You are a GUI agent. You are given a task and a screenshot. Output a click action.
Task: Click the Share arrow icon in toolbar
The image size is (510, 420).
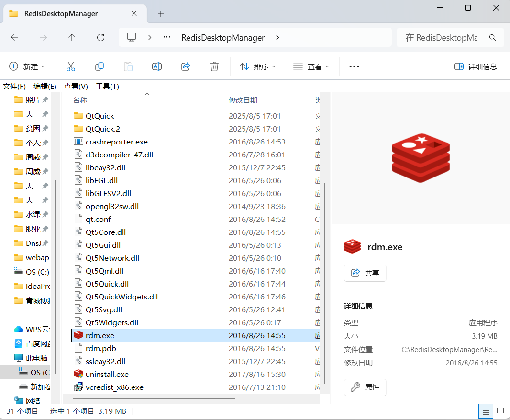point(186,66)
